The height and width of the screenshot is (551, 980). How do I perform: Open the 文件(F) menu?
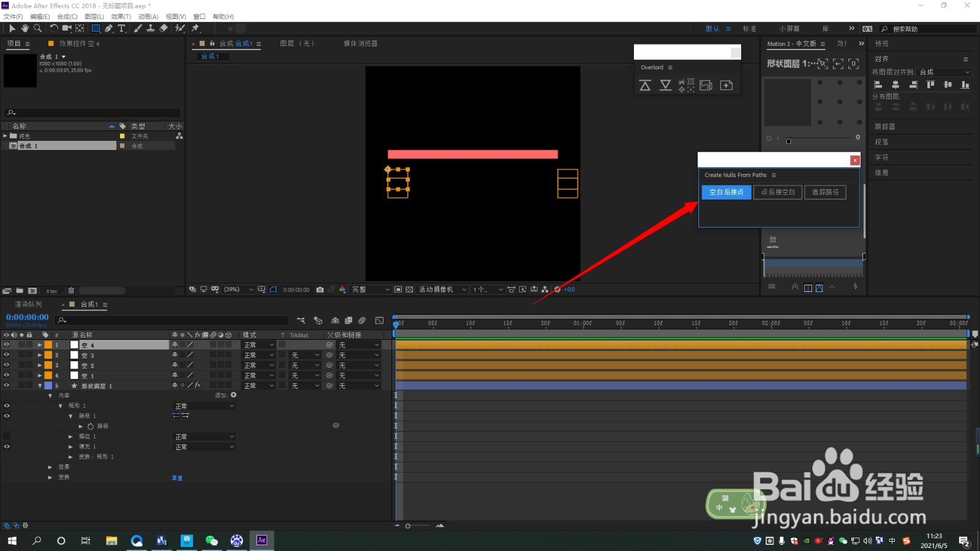point(13,17)
